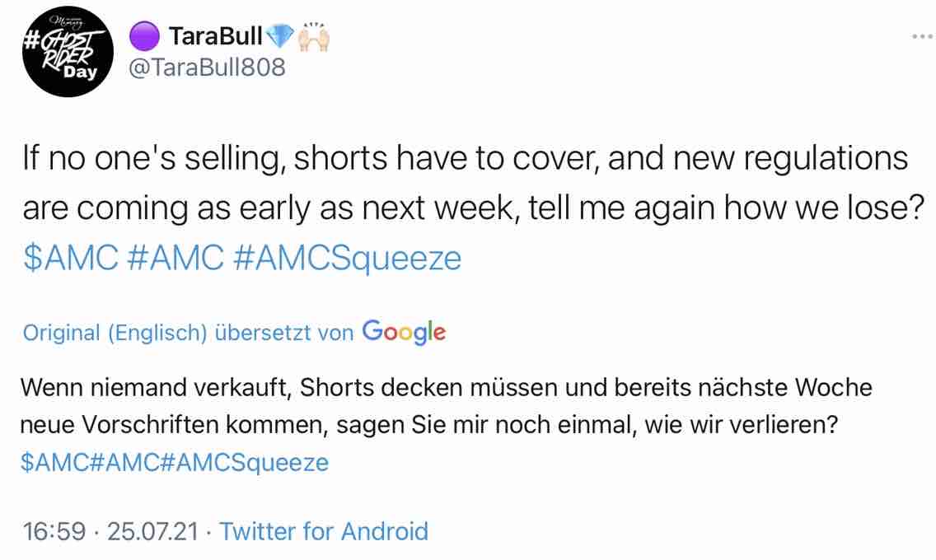This screenshot has width=936, height=560.
Task: Click the "Original (Englisch)" link
Action: coord(115,333)
